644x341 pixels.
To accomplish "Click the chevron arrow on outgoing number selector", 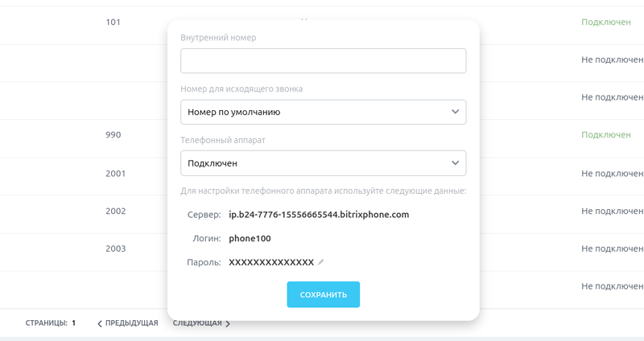I will [x=455, y=112].
